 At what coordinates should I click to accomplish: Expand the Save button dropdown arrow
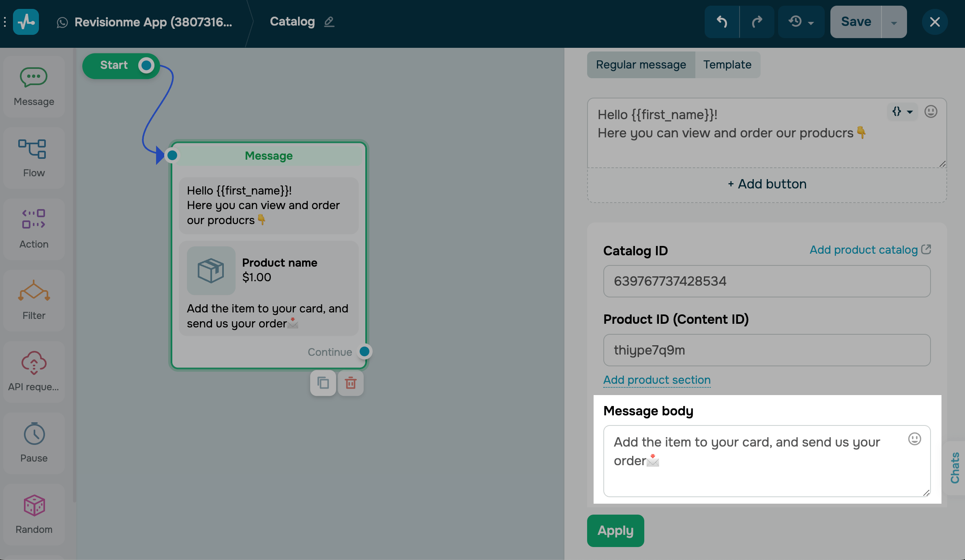click(894, 23)
